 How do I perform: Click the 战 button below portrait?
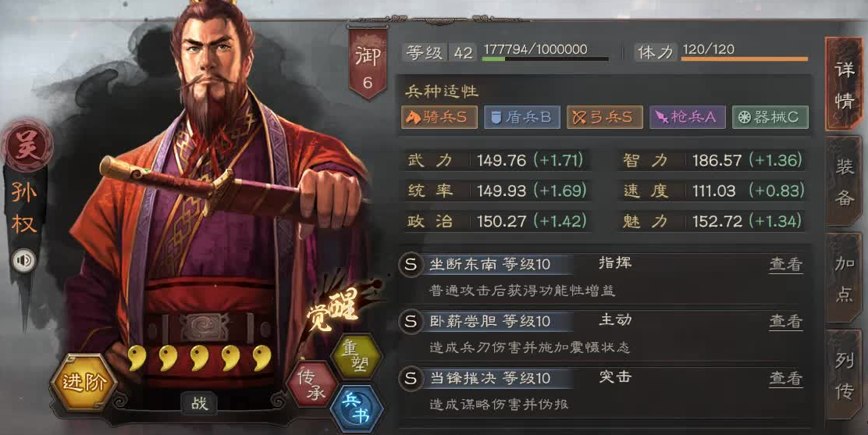[200, 403]
